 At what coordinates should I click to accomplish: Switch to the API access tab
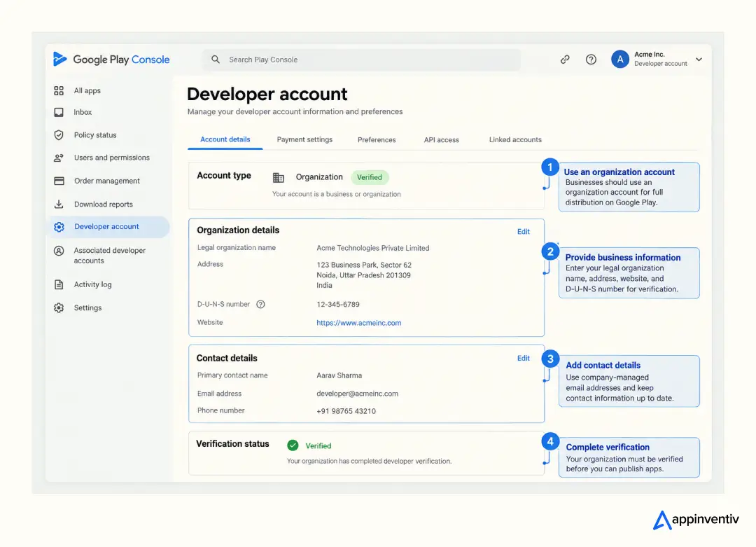pos(441,140)
